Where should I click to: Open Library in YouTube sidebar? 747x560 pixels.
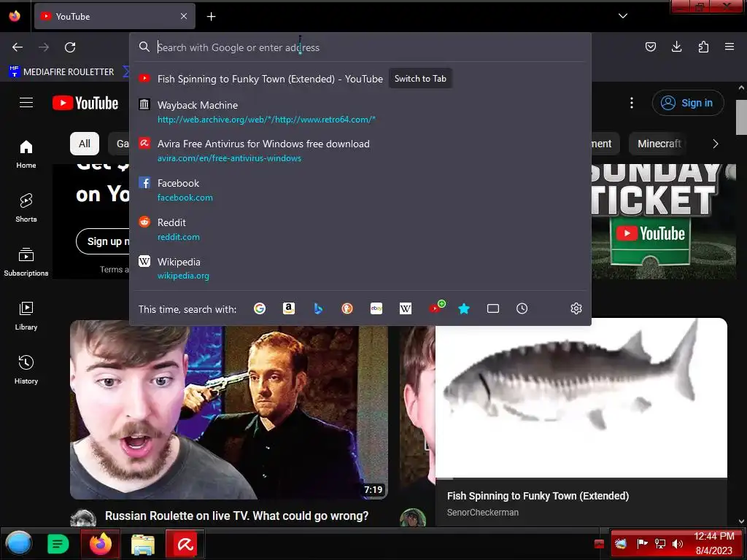[26, 316]
